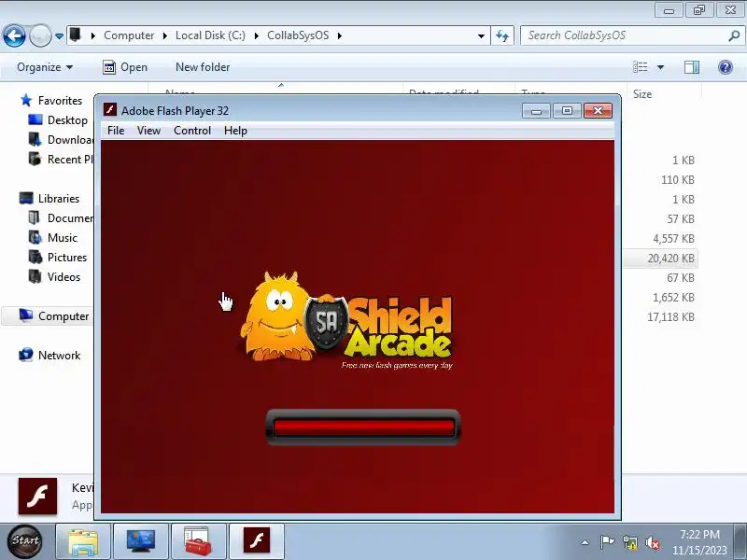
Task: Click the Open toolbar button
Action: click(125, 67)
